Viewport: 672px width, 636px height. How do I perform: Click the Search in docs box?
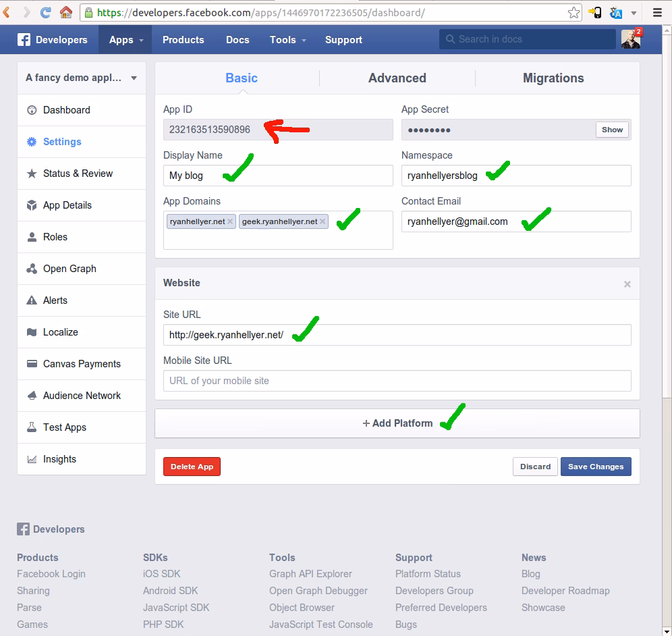(x=527, y=39)
